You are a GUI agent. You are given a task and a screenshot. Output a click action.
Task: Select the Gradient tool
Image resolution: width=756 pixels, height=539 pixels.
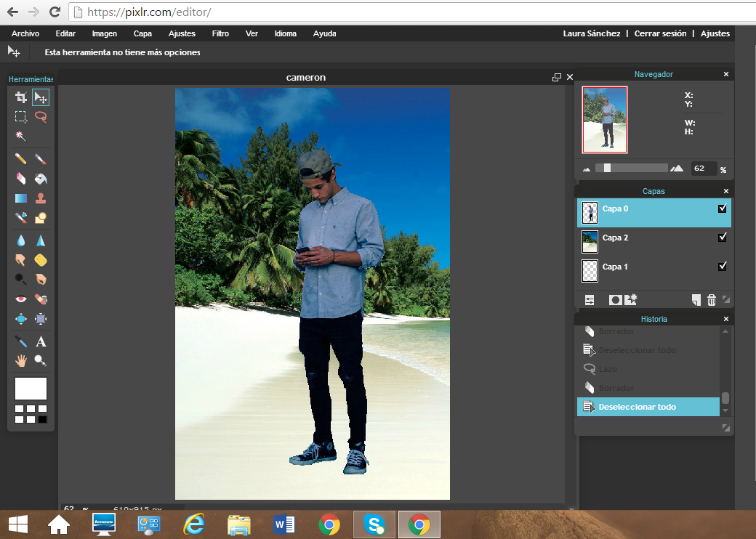click(x=21, y=198)
